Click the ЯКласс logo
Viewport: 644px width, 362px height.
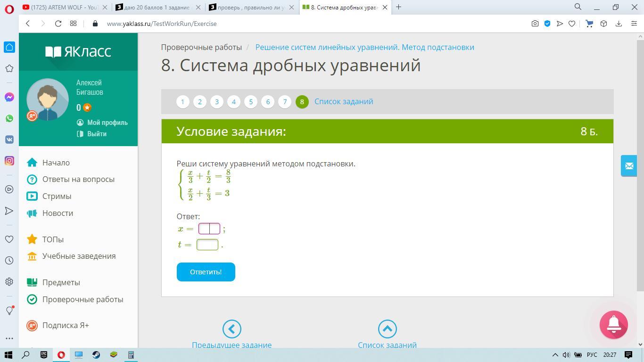click(78, 51)
